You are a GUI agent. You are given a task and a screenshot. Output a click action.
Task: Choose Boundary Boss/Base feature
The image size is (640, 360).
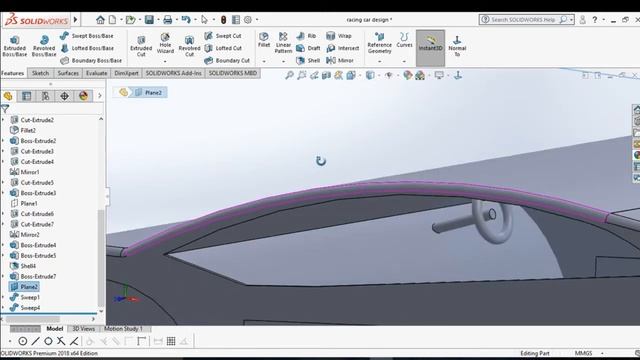tap(91, 60)
